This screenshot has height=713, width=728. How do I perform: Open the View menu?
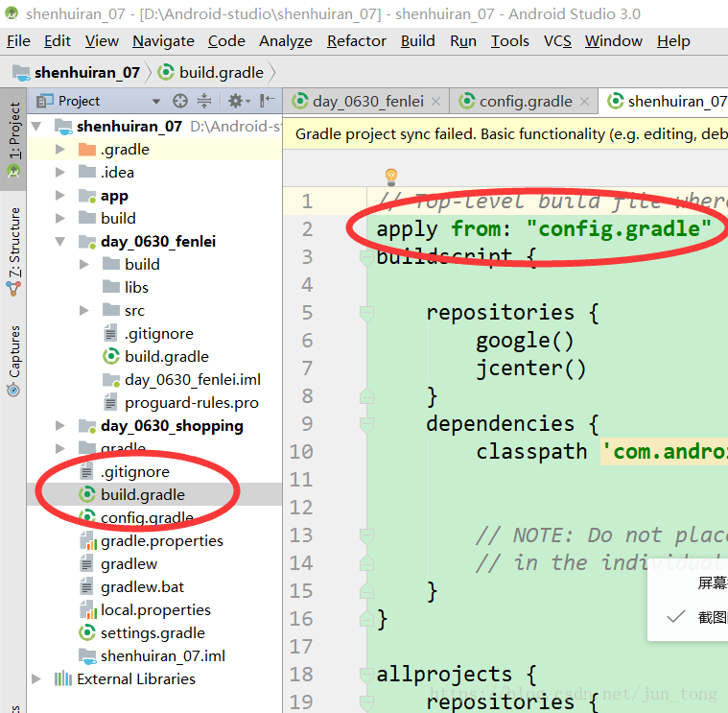(102, 41)
